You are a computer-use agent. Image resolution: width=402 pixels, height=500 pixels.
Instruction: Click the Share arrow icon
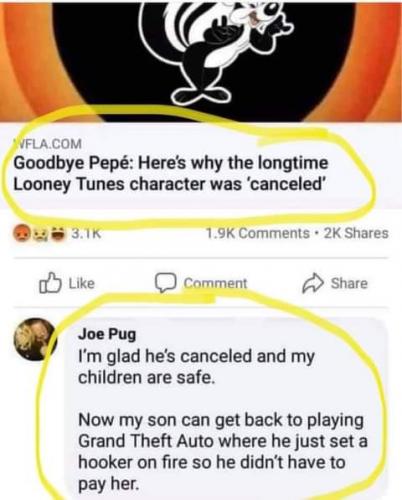[x=313, y=283]
